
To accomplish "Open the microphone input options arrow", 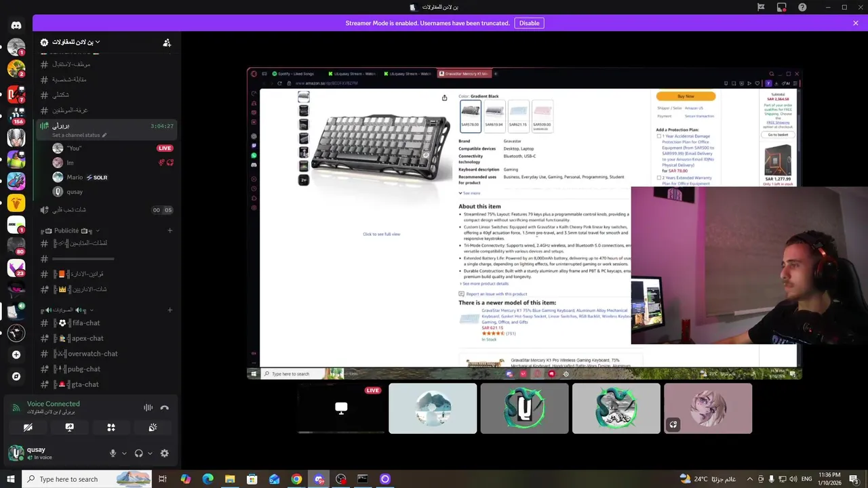I will [124, 453].
